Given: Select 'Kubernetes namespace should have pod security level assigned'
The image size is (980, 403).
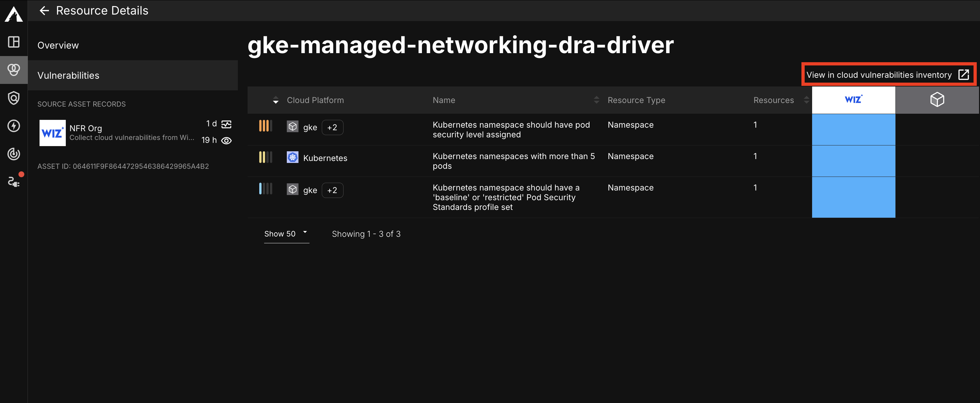Looking at the screenshot, I should pyautogui.click(x=511, y=130).
